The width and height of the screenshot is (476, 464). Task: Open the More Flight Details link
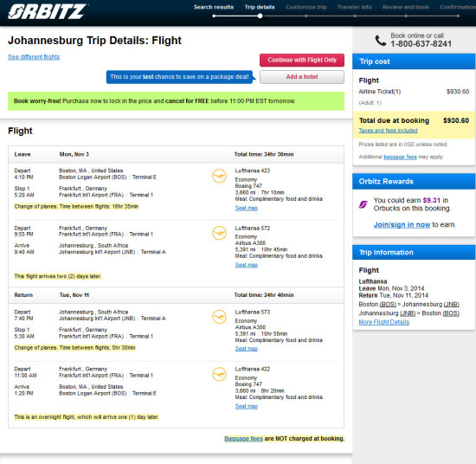(383, 322)
